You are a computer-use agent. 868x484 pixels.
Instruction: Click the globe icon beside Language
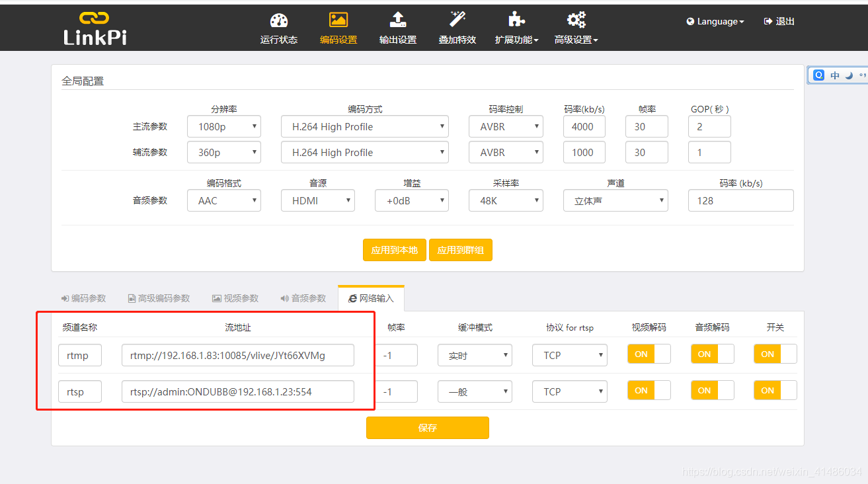(x=691, y=22)
